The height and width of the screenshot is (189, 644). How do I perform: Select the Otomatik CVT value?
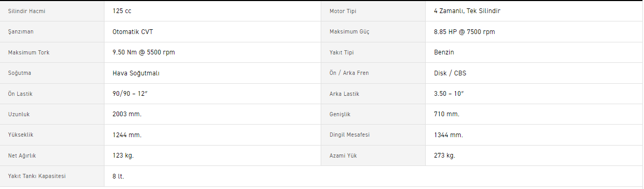[133, 32]
